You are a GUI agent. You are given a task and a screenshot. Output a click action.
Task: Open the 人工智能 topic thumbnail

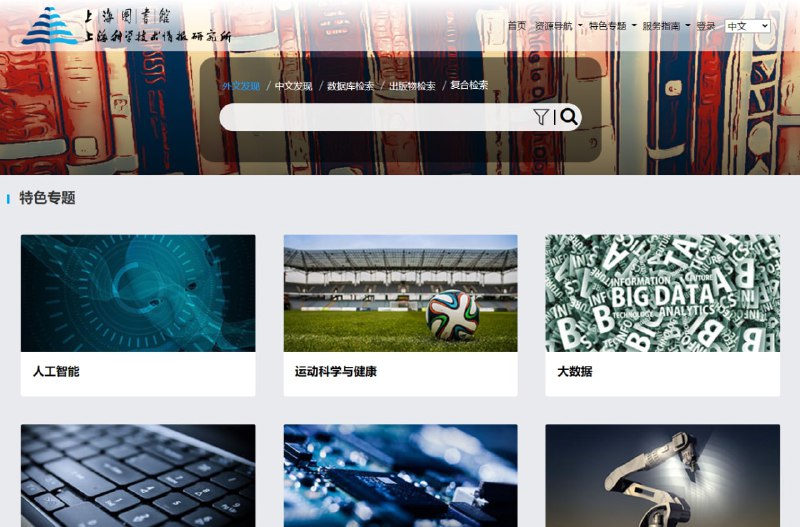[x=138, y=293]
